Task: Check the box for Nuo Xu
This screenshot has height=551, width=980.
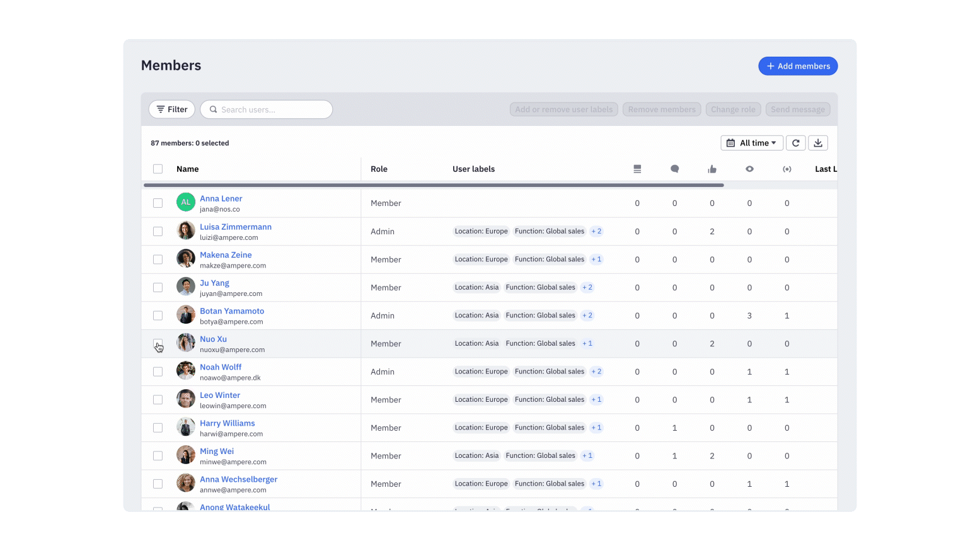Action: (158, 344)
